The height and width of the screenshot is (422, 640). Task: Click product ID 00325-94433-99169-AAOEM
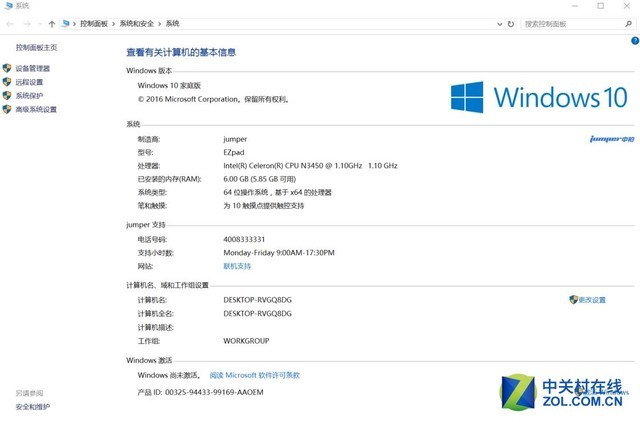click(214, 392)
